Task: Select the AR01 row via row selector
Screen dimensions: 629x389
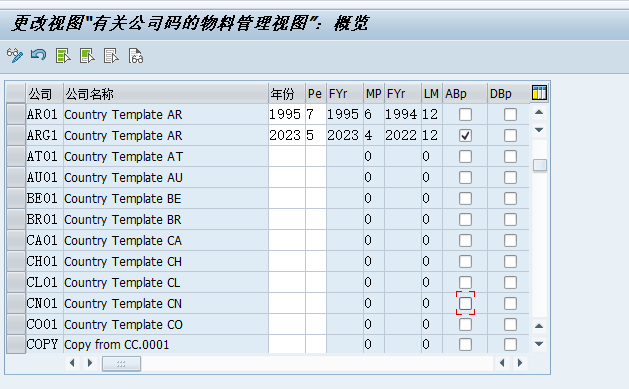Action: point(16,115)
